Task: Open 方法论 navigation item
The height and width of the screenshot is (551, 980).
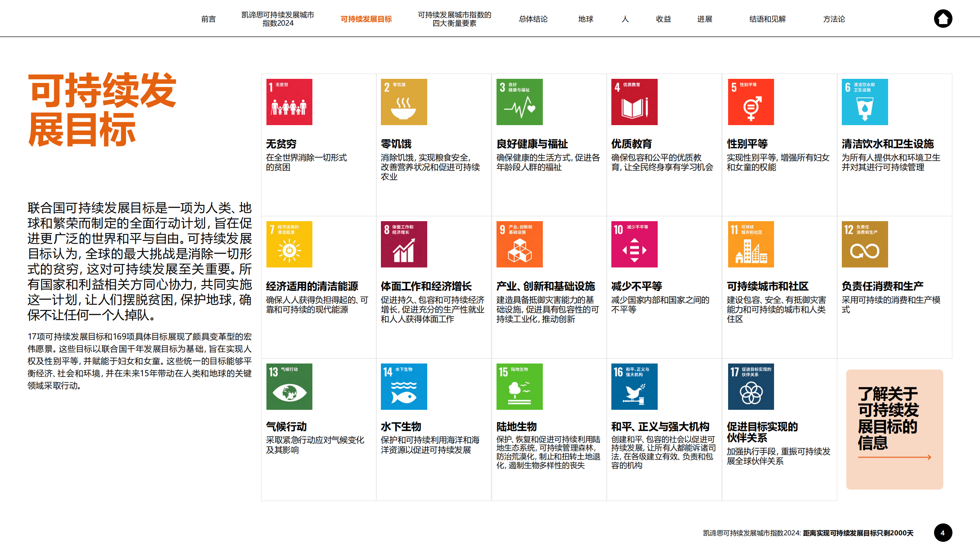Action: coord(834,19)
